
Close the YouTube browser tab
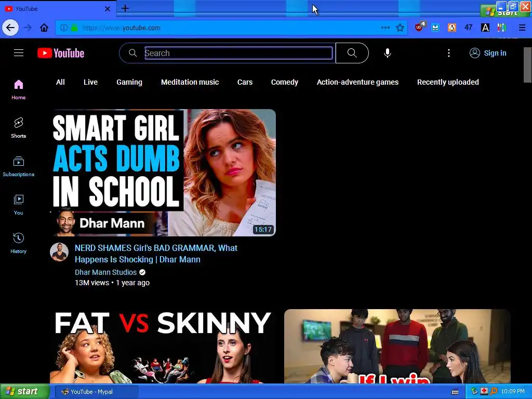(108, 9)
